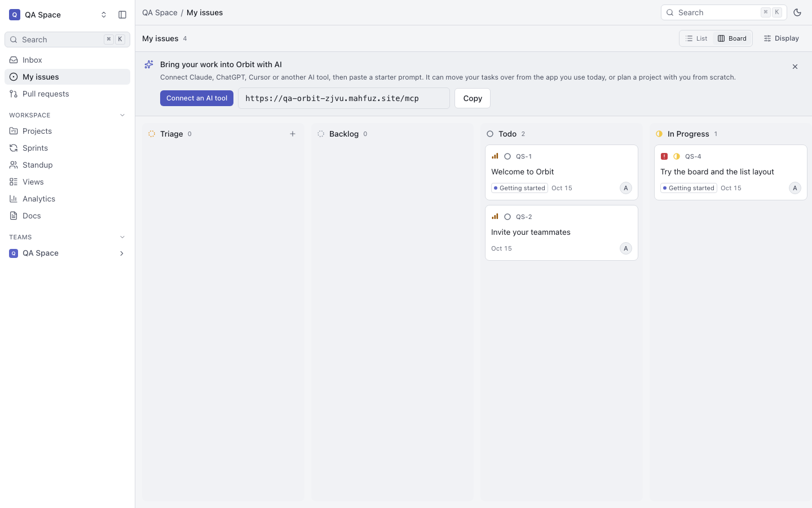Image resolution: width=812 pixels, height=508 pixels.
Task: Click the QS-2 issue identifier
Action: coord(524,217)
